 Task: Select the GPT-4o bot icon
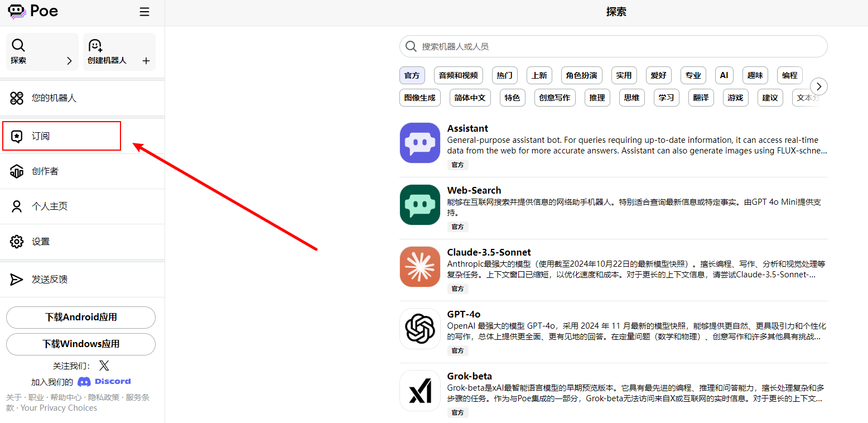coord(420,329)
